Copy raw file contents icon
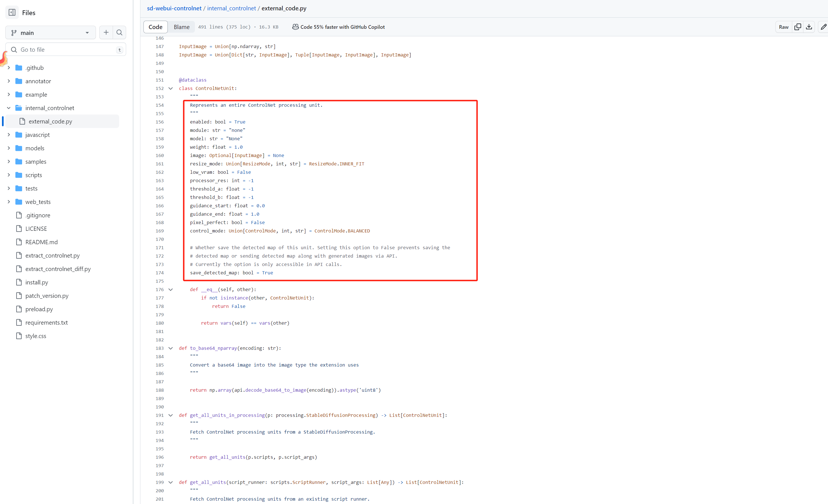Image resolution: width=828 pixels, height=504 pixels. click(x=798, y=27)
